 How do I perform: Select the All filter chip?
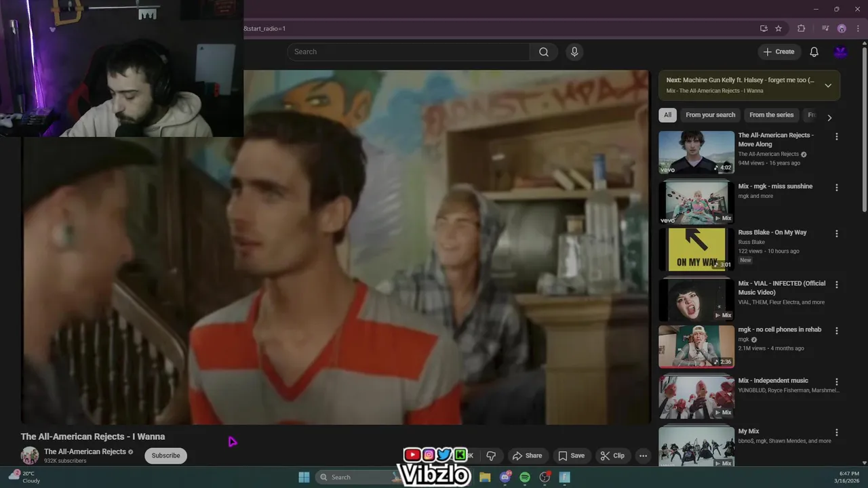(x=667, y=115)
